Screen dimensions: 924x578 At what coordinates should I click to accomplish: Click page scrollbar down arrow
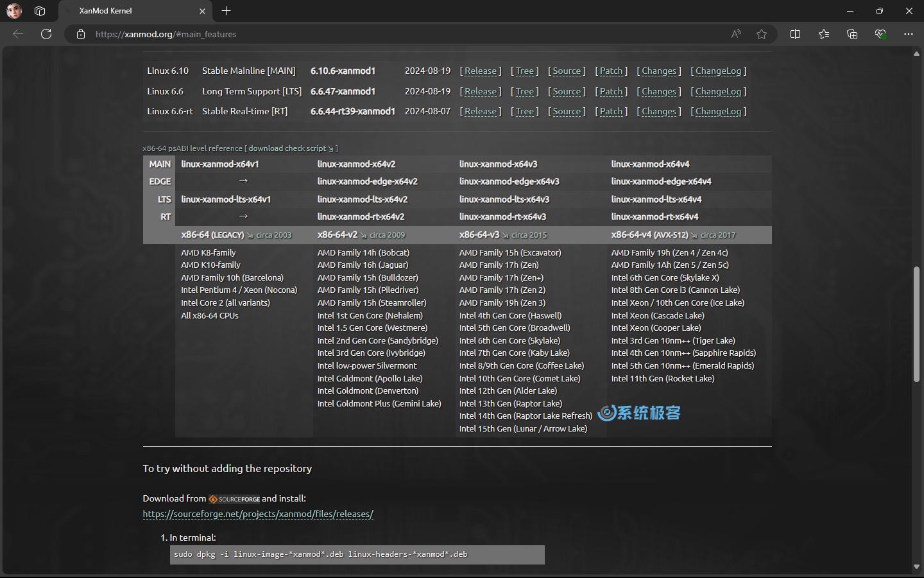(x=916, y=566)
